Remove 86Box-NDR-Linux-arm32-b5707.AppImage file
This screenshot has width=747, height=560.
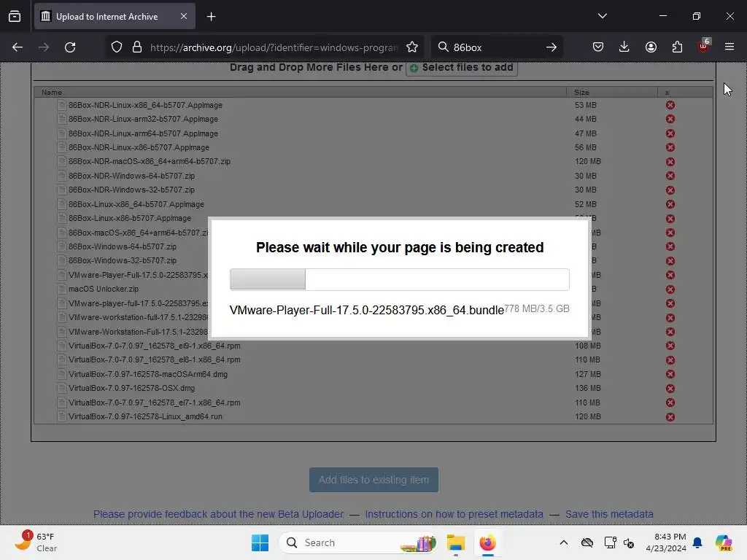(x=670, y=119)
